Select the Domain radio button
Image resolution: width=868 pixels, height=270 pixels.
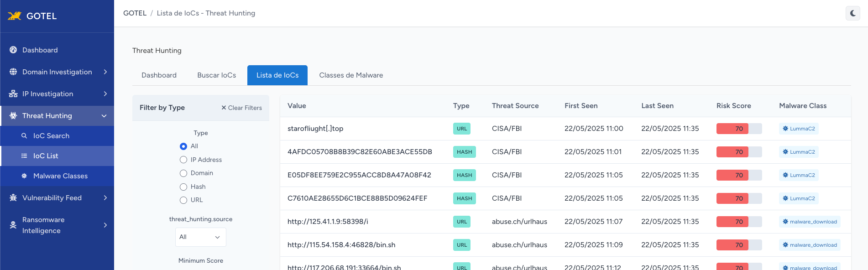183,173
